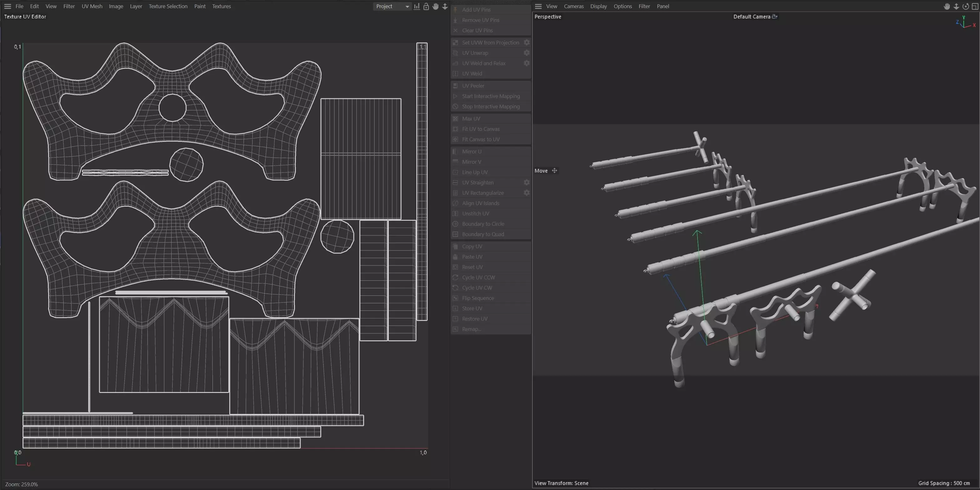The image size is (980, 490).
Task: Open the Cameras menu in viewport
Action: pyautogui.click(x=573, y=7)
